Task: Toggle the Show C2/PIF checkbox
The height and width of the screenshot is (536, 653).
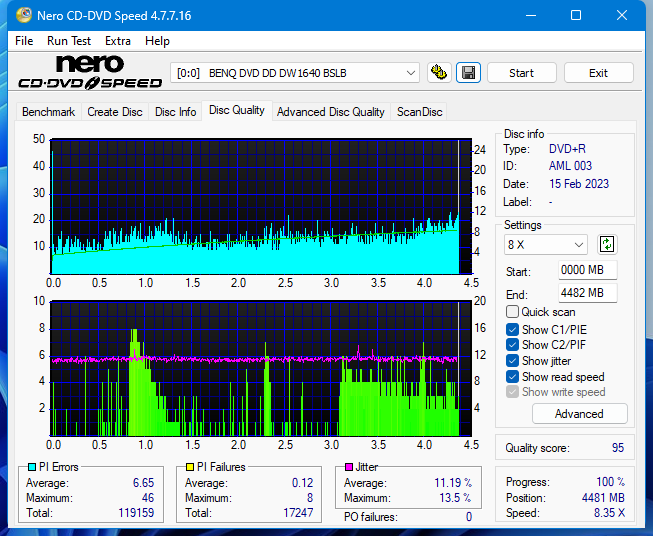Action: tap(512, 344)
